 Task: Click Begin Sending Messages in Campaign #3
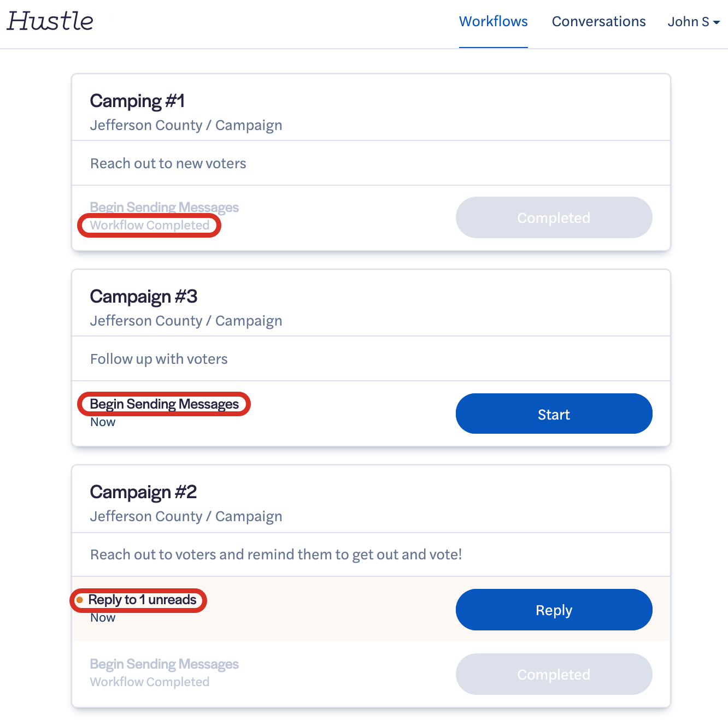coord(164,404)
